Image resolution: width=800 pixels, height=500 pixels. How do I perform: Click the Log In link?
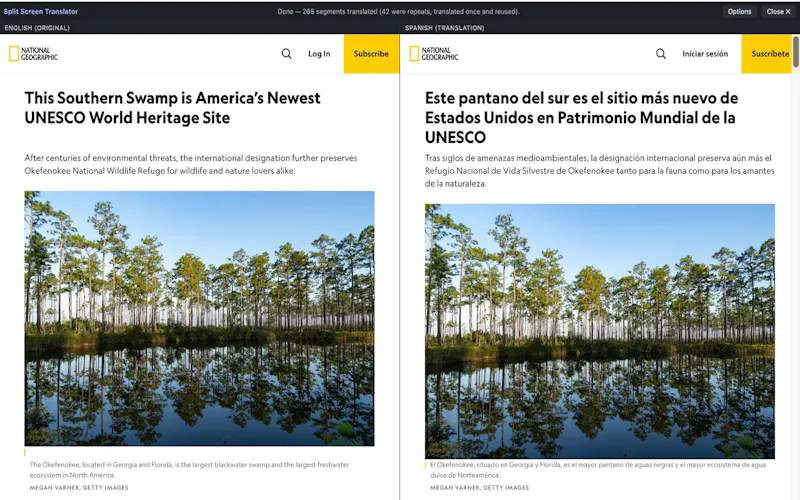(319, 54)
